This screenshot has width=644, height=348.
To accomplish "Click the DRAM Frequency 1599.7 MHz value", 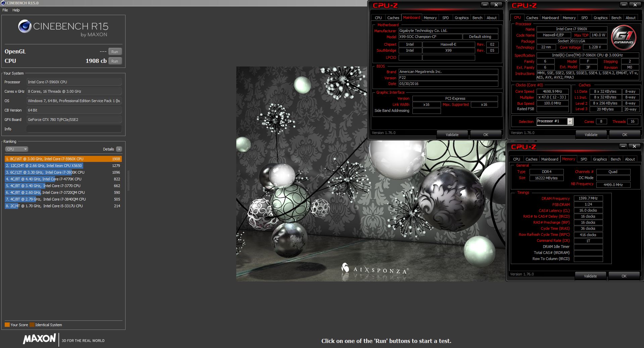I will pyautogui.click(x=588, y=198).
